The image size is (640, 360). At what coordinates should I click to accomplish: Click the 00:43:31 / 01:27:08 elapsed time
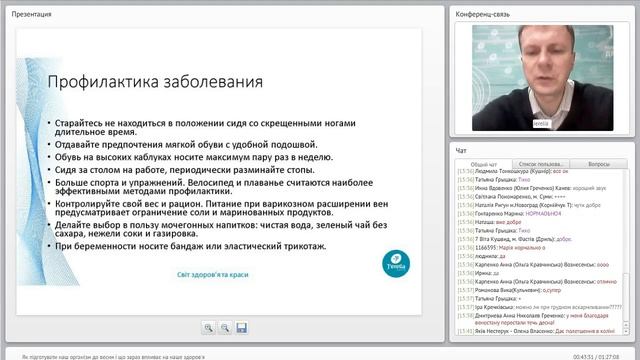(596, 357)
